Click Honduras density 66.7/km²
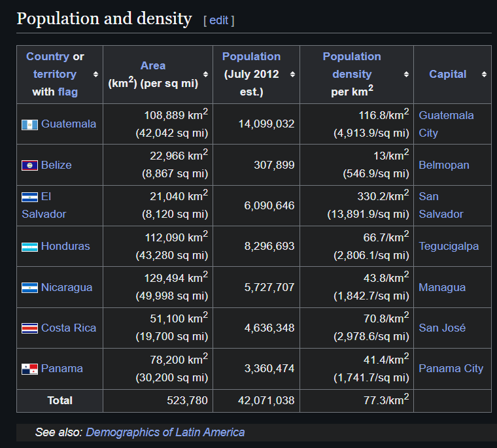Viewport: 497px width, 448px height. [x=386, y=237]
